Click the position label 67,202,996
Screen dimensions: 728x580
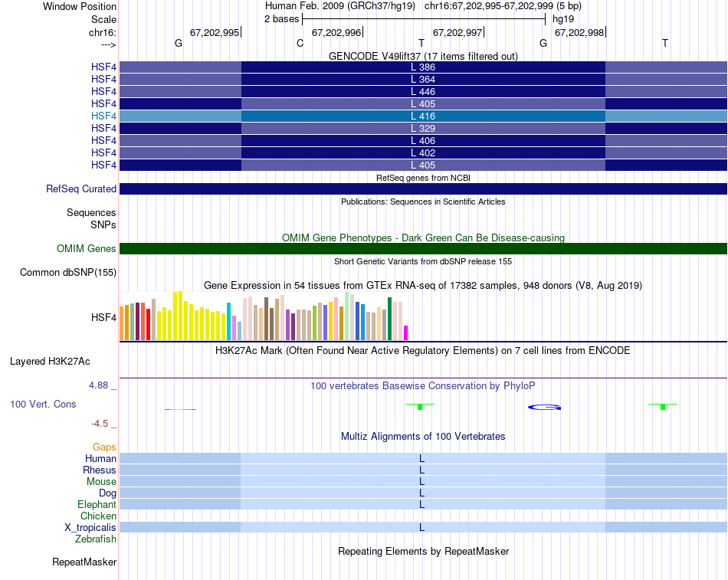click(x=336, y=32)
